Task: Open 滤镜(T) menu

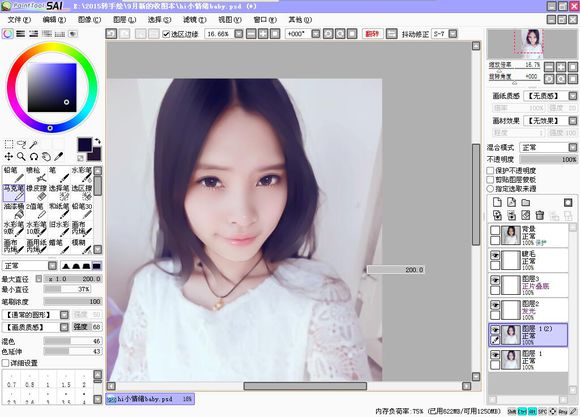Action: [x=195, y=20]
